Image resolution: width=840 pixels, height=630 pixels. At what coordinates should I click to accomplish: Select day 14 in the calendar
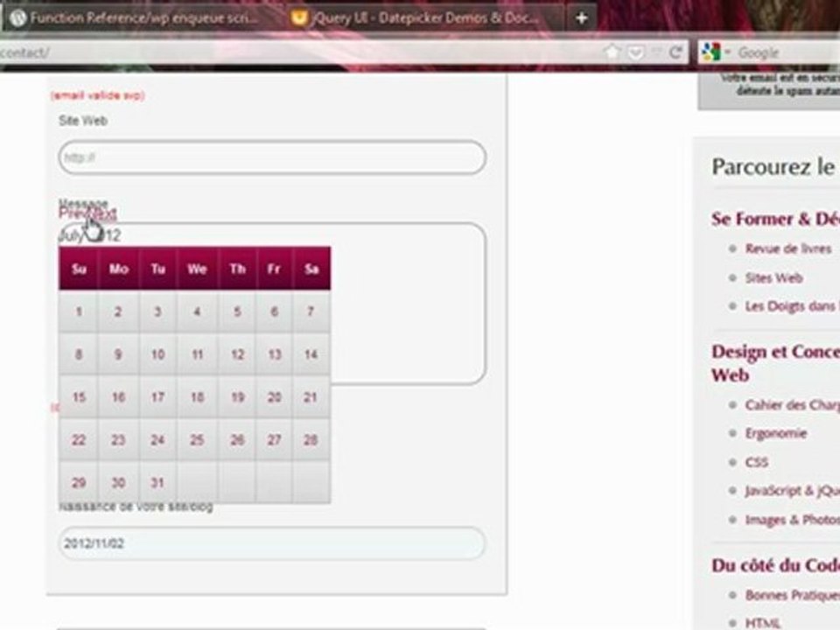coord(311,354)
